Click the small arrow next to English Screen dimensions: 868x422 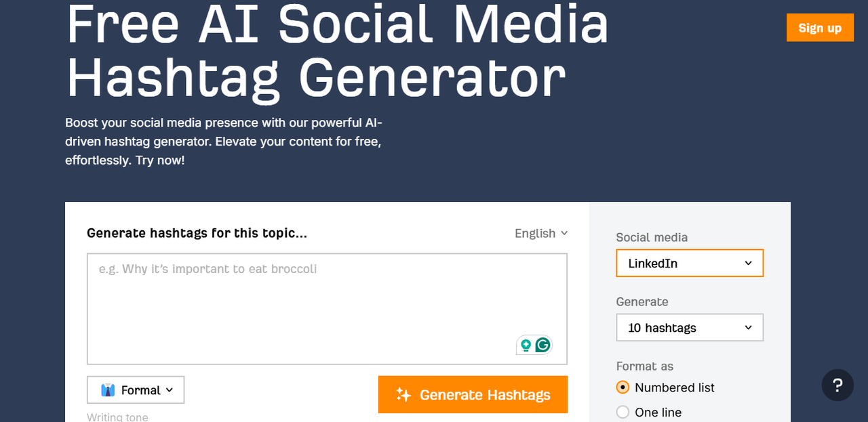[x=564, y=233]
